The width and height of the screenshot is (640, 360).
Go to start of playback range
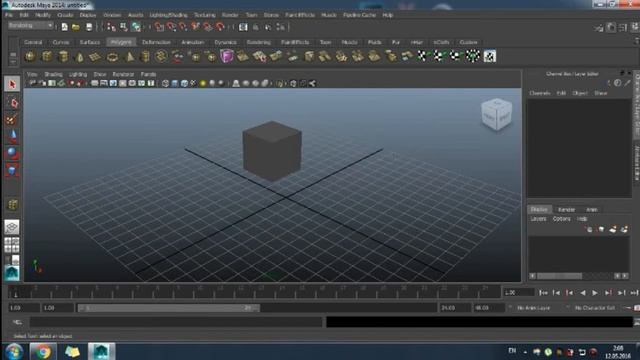tap(543, 293)
